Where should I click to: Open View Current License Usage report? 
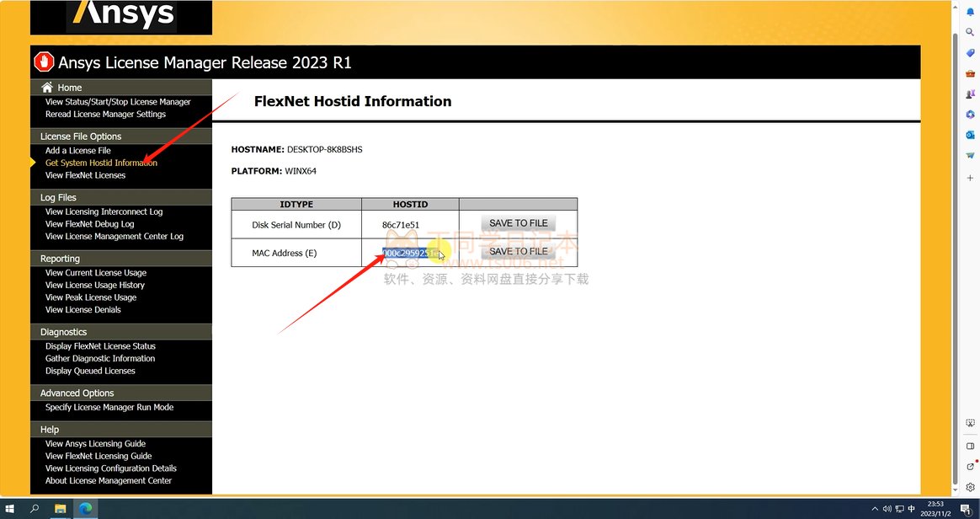pyautogui.click(x=95, y=273)
